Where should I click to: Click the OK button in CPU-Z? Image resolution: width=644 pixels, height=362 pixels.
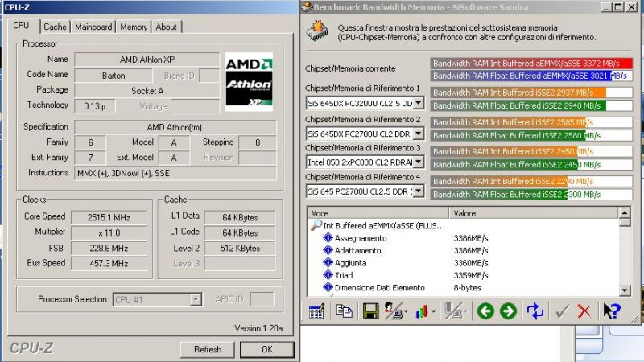point(267,349)
